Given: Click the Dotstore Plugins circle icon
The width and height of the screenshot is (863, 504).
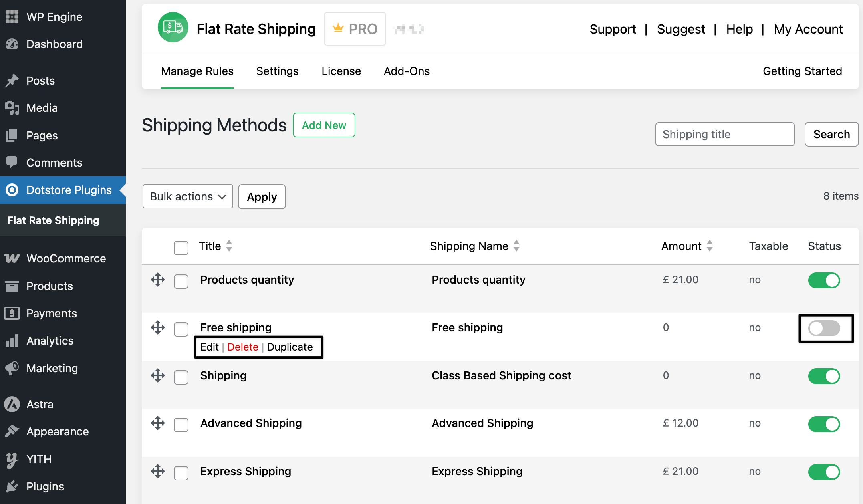Looking at the screenshot, I should click(x=12, y=190).
